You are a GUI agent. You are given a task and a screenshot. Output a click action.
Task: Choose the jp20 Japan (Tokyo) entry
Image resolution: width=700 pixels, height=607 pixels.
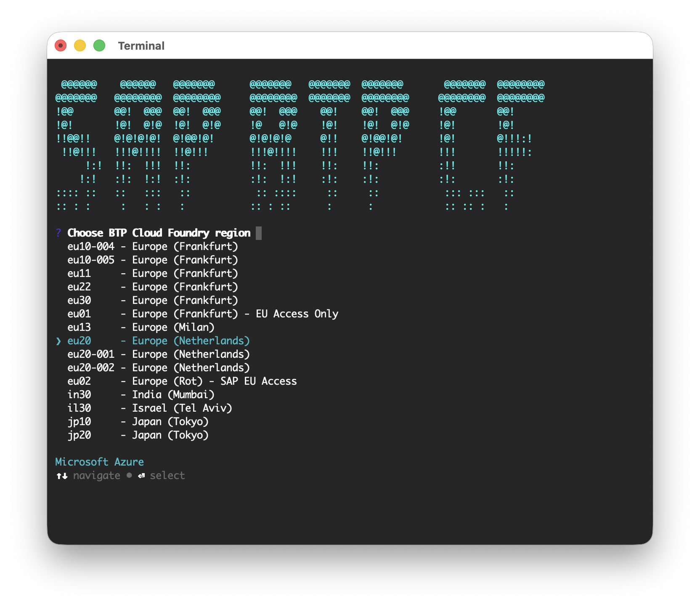tap(138, 435)
